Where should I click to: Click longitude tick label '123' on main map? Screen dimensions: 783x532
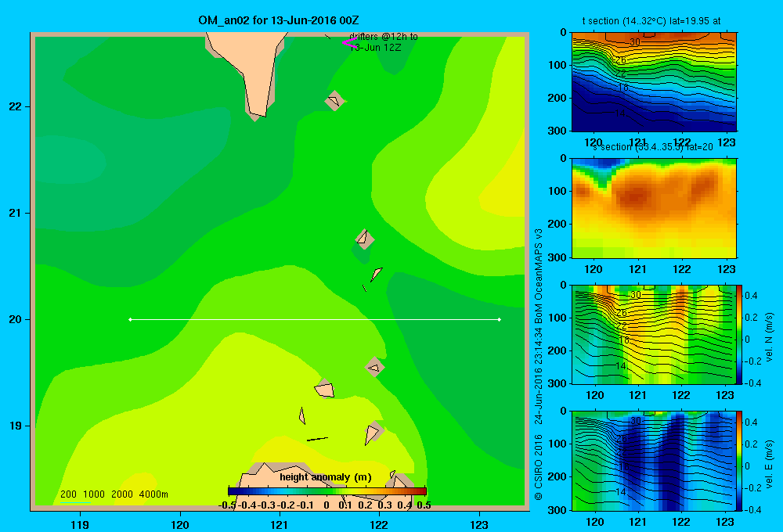click(479, 524)
